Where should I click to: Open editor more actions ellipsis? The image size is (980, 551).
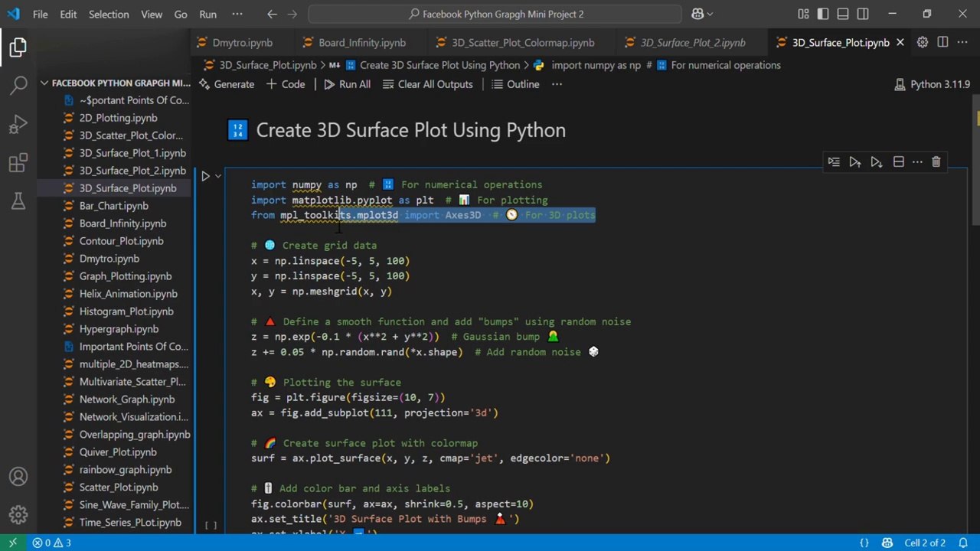[x=962, y=42]
